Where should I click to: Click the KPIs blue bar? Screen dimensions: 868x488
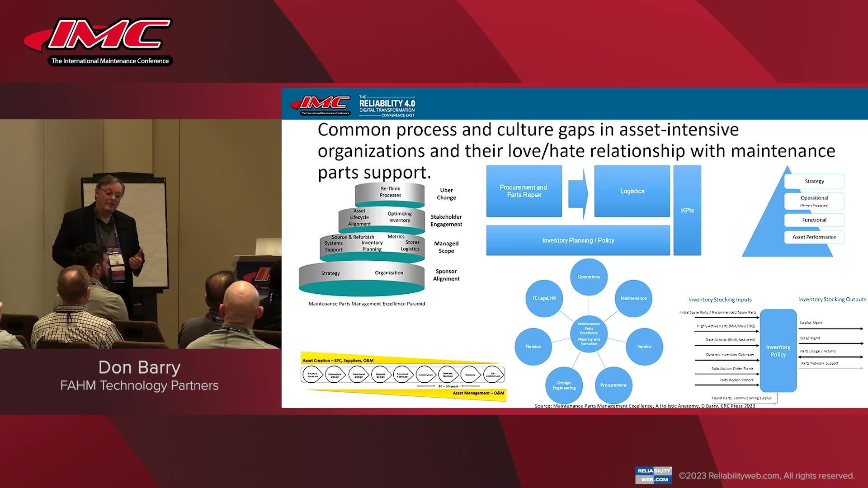687,210
